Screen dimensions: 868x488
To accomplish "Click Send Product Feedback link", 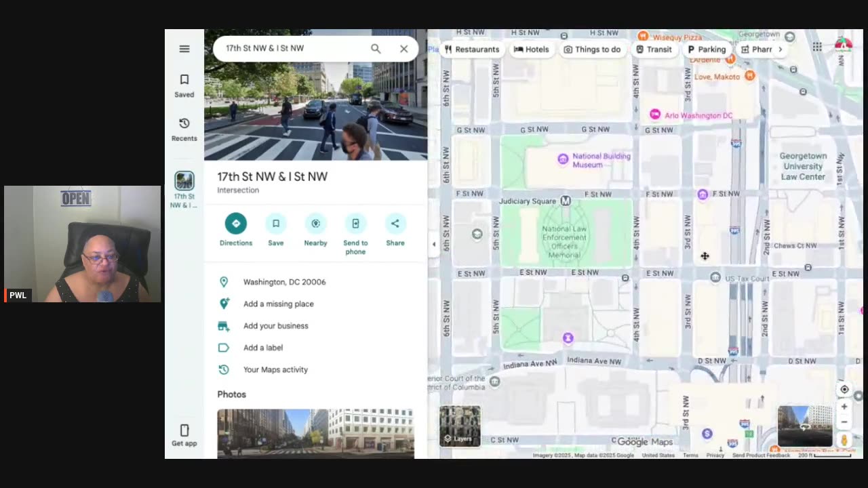I will pos(761,455).
